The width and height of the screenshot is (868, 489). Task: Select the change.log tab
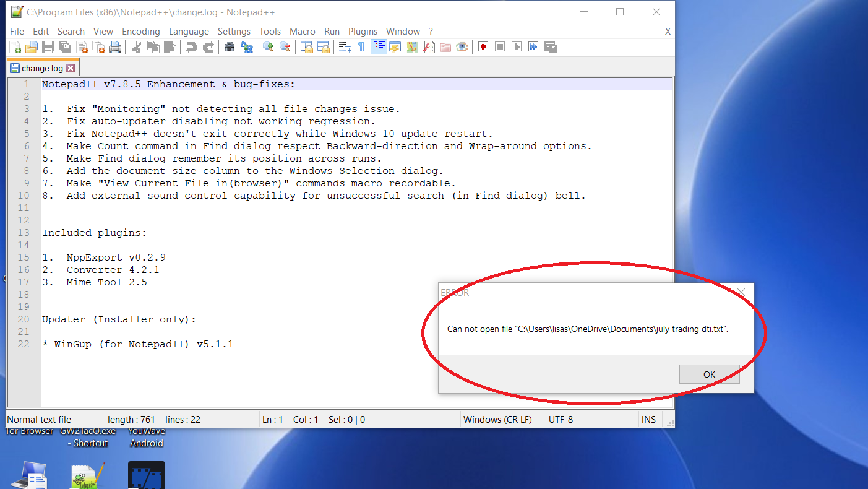coord(42,69)
